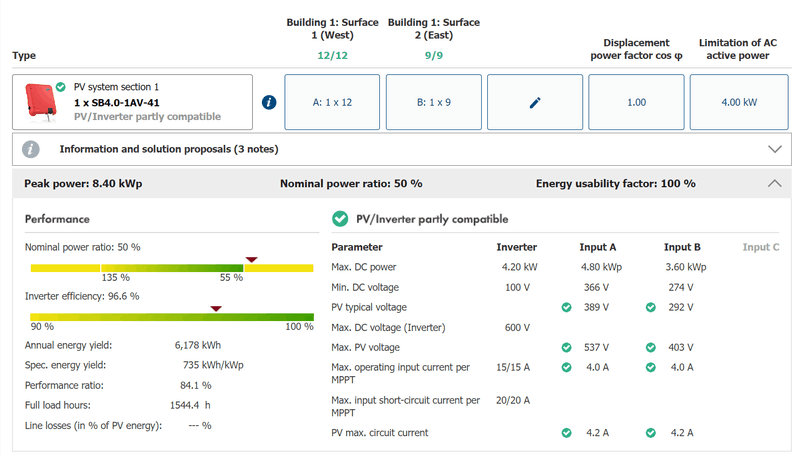The height and width of the screenshot is (456, 800).
Task: Click the nominal power ratio marker
Action: pos(251,260)
